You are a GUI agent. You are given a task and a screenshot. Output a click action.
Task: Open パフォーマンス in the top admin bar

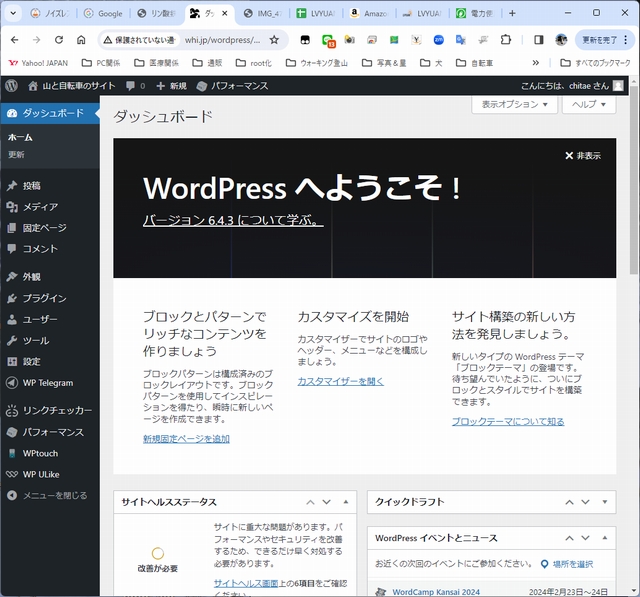[232, 86]
